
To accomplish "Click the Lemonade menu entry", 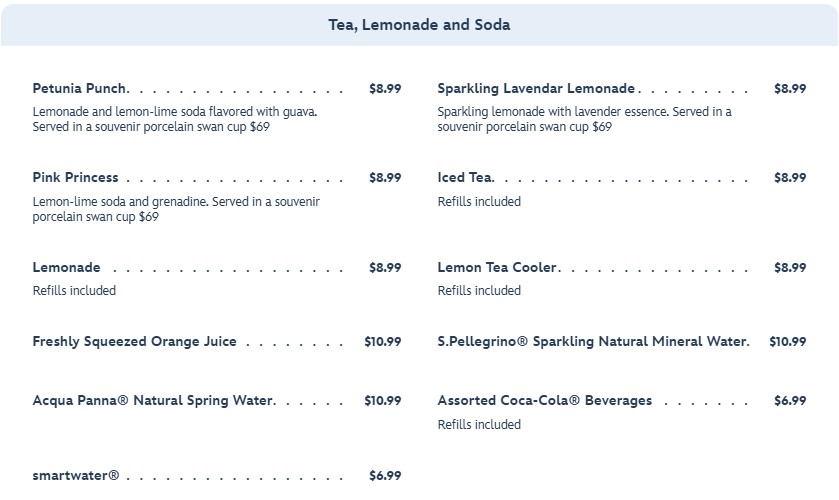I will tap(66, 267).
